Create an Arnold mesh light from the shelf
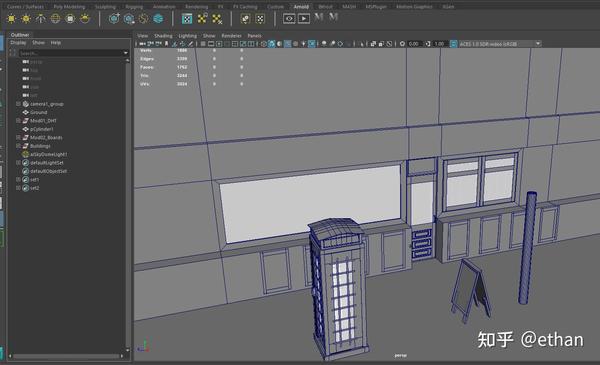This screenshot has height=365, width=600. tap(26, 18)
